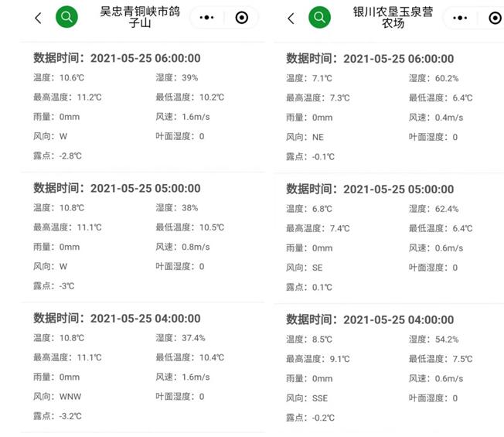The height and width of the screenshot is (437, 504).
Task: Go back from 银川农垦玉泉营农场 station page
Action: [x=291, y=19]
